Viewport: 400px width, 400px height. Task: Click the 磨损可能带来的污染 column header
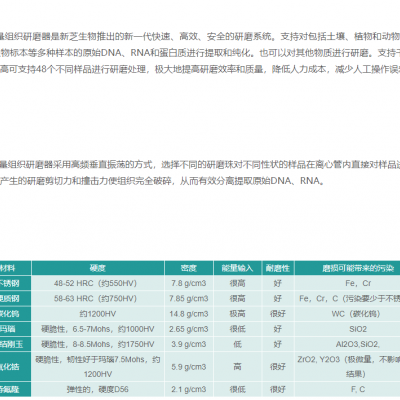coord(347,268)
